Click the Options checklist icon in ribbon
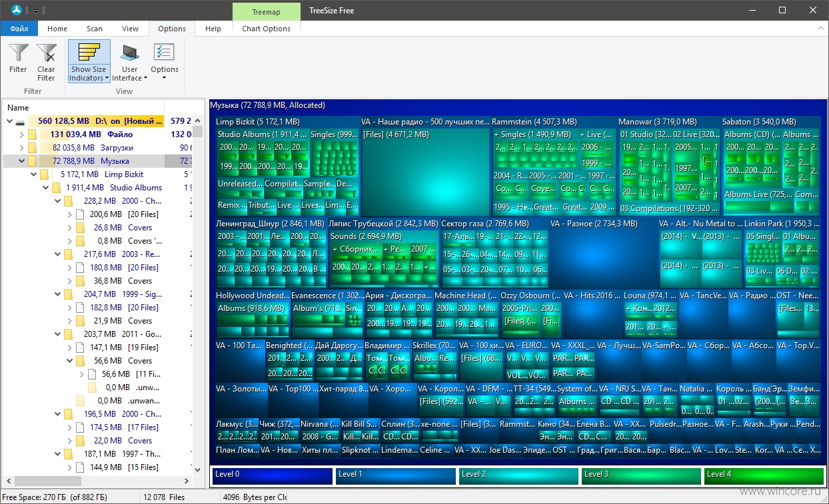The width and height of the screenshot is (829, 504). click(x=164, y=53)
